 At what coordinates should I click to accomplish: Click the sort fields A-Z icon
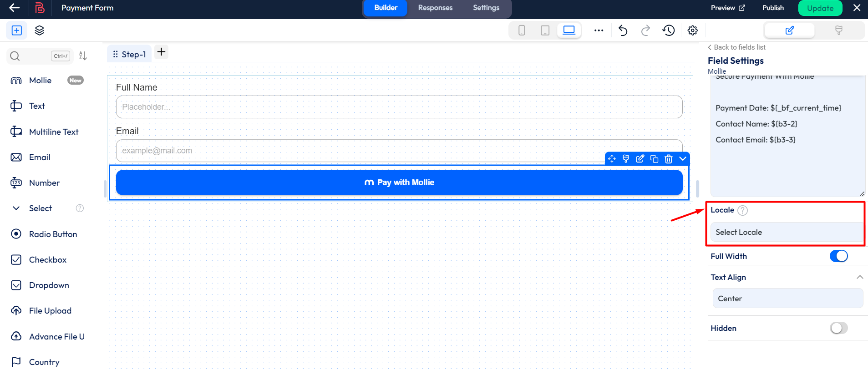click(83, 56)
